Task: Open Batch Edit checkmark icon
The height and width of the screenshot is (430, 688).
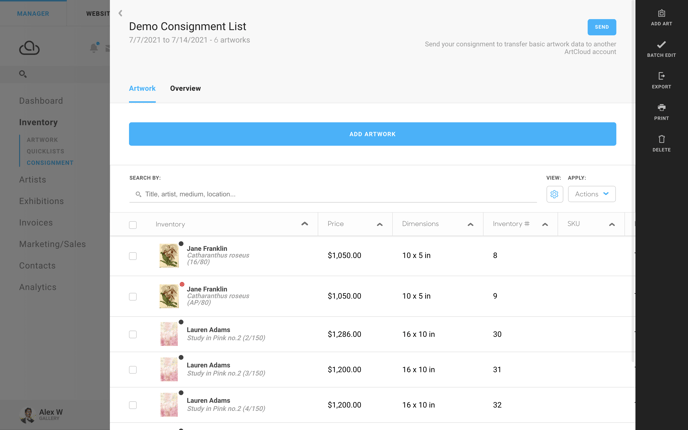Action: 661,45
